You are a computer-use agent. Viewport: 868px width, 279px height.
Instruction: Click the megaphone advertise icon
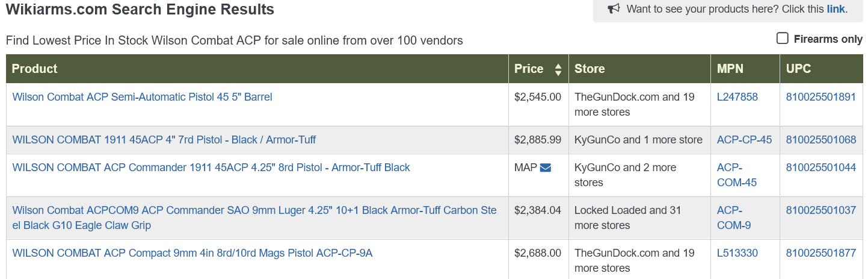614,9
